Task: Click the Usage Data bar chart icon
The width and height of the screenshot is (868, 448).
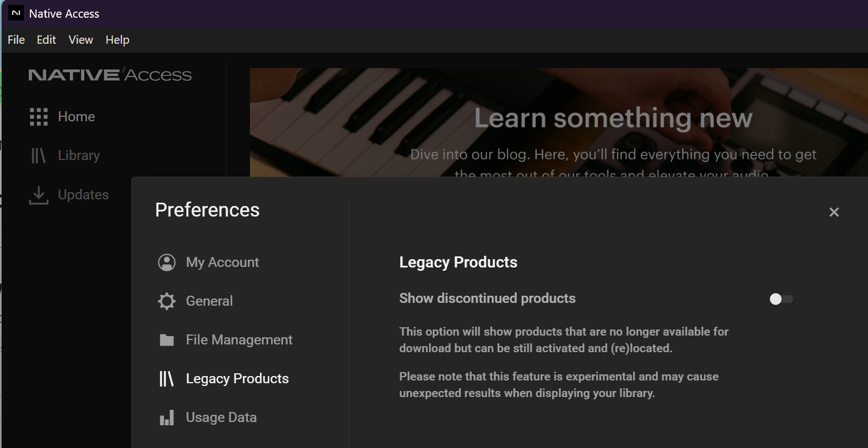Action: click(x=167, y=418)
